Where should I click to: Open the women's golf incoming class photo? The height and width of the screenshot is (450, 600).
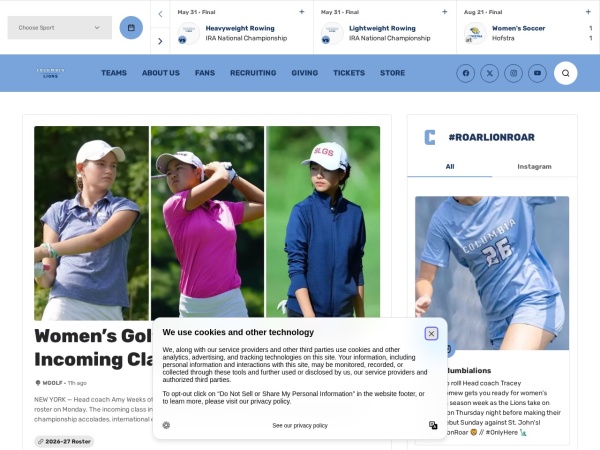click(x=207, y=223)
